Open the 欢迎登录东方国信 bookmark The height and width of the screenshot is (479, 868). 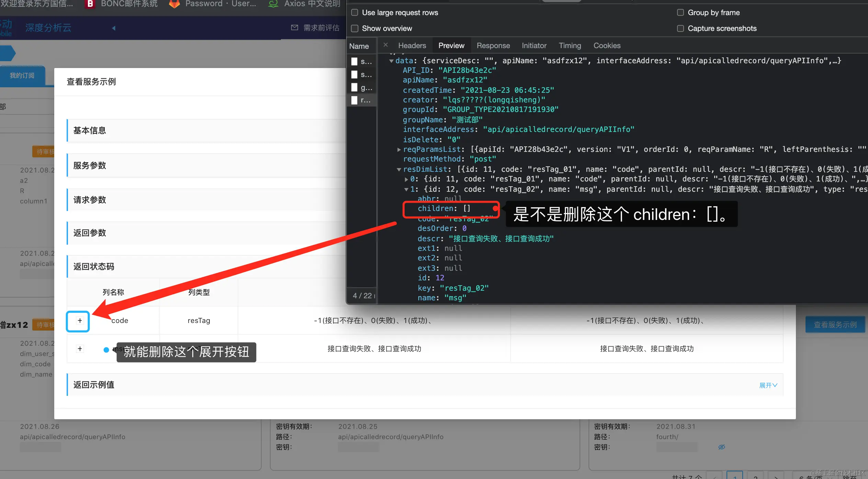(36, 4)
